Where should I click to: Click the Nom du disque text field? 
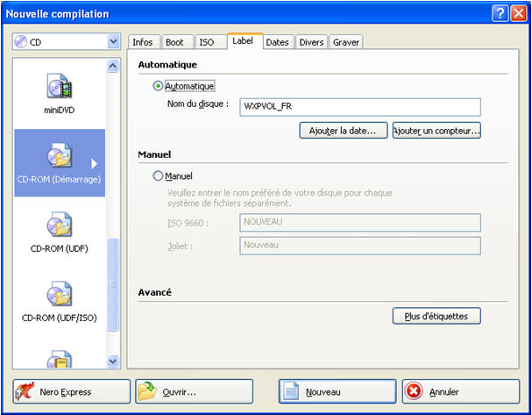point(359,107)
